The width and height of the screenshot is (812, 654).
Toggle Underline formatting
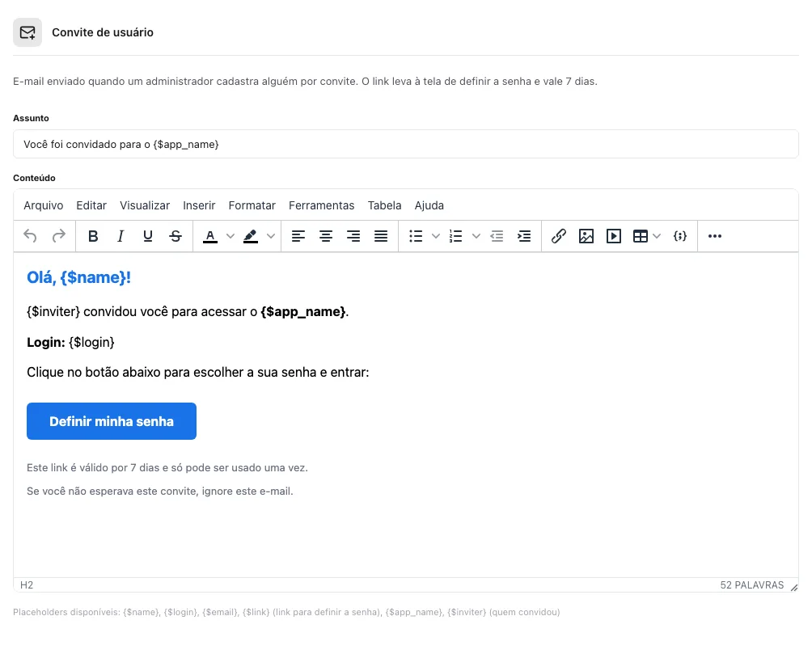(x=147, y=236)
